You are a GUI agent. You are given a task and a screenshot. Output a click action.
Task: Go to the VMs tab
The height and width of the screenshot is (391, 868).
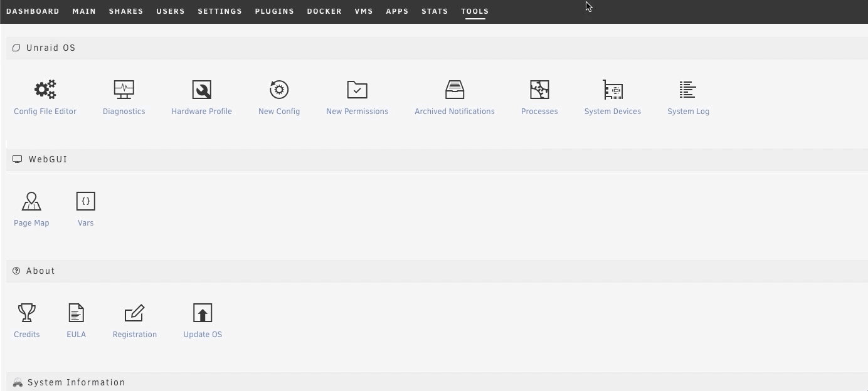click(x=364, y=11)
